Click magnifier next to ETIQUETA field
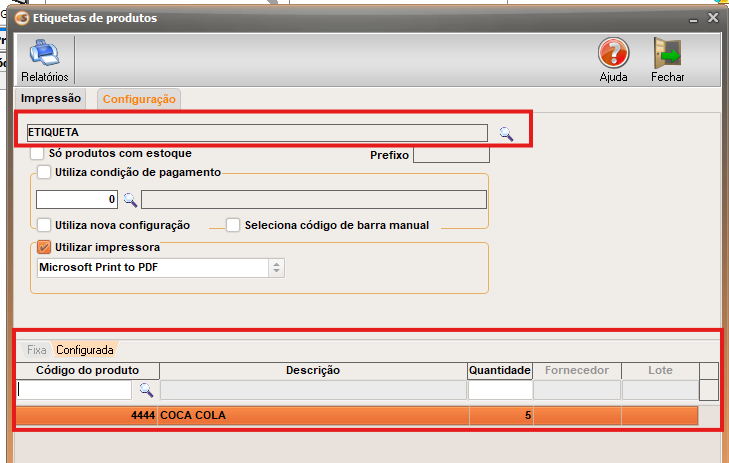 tap(506, 133)
